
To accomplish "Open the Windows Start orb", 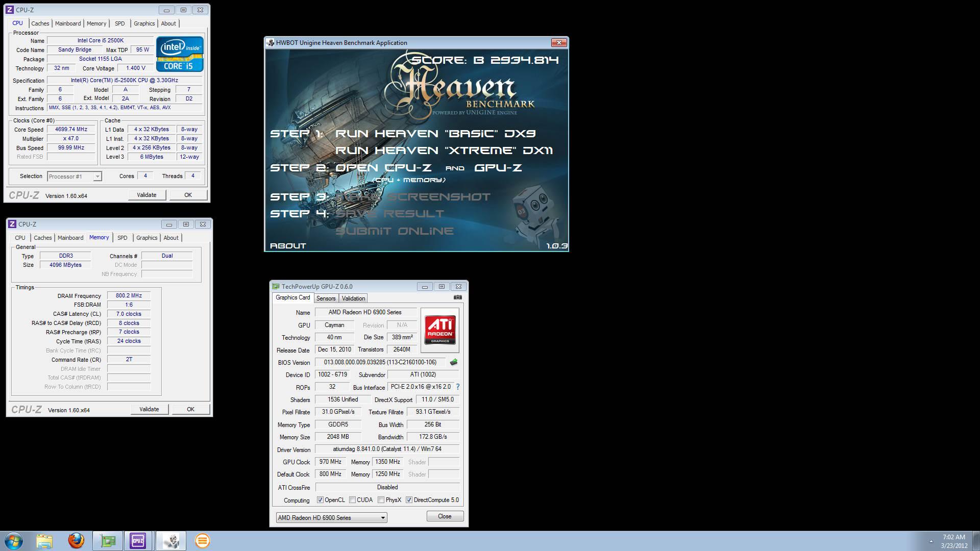I will pos(14,541).
